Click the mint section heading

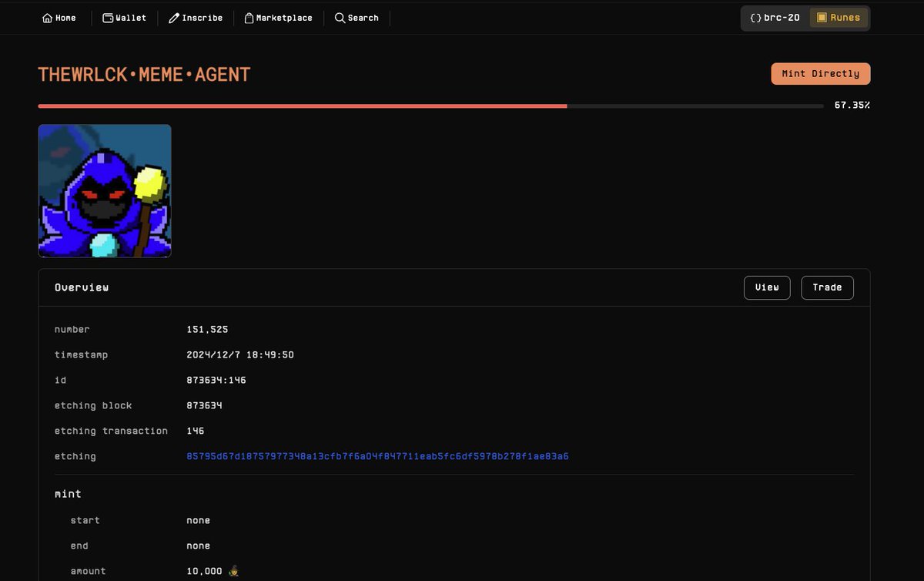[68, 494]
